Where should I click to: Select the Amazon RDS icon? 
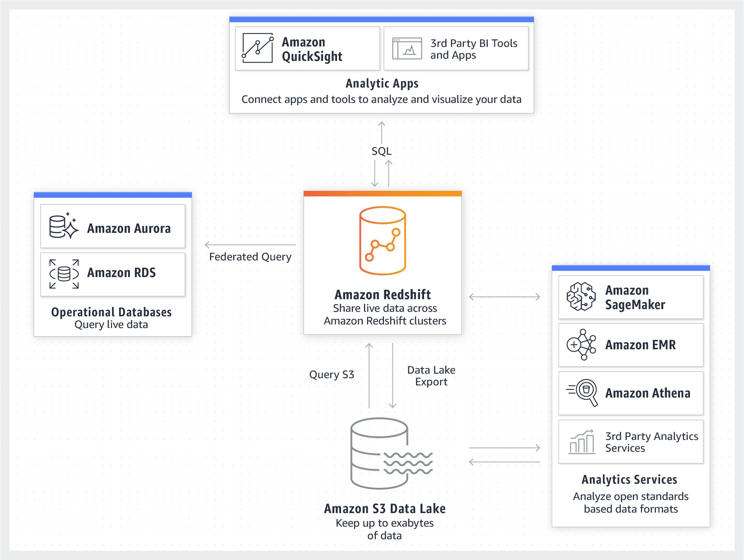coord(64,274)
